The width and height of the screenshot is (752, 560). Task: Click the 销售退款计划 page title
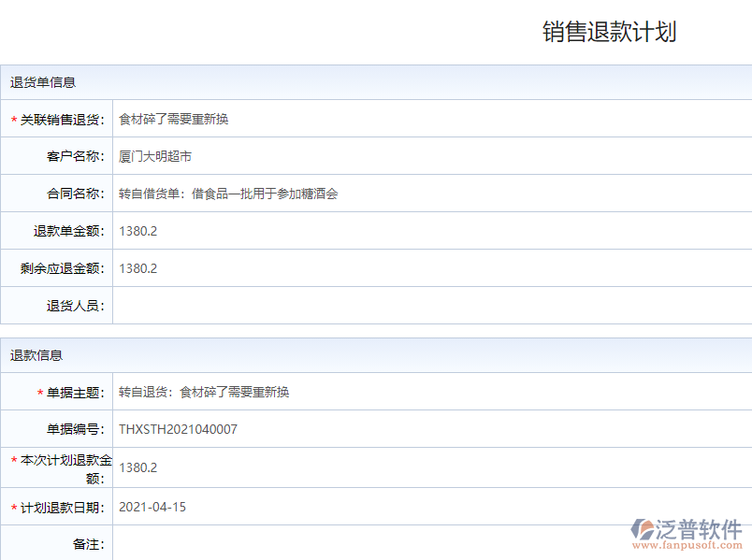609,32
